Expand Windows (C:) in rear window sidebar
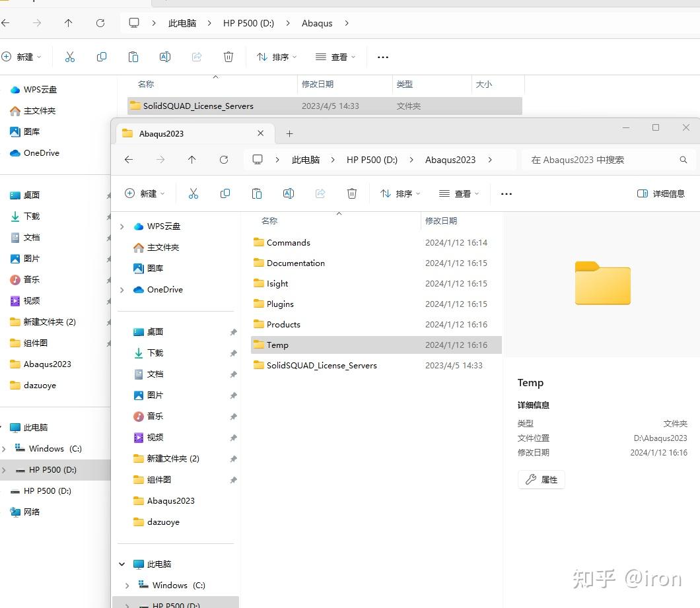 tap(4, 449)
